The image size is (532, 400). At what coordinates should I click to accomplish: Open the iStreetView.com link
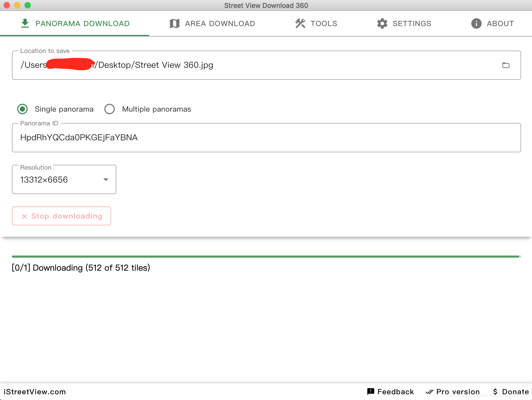tap(35, 392)
